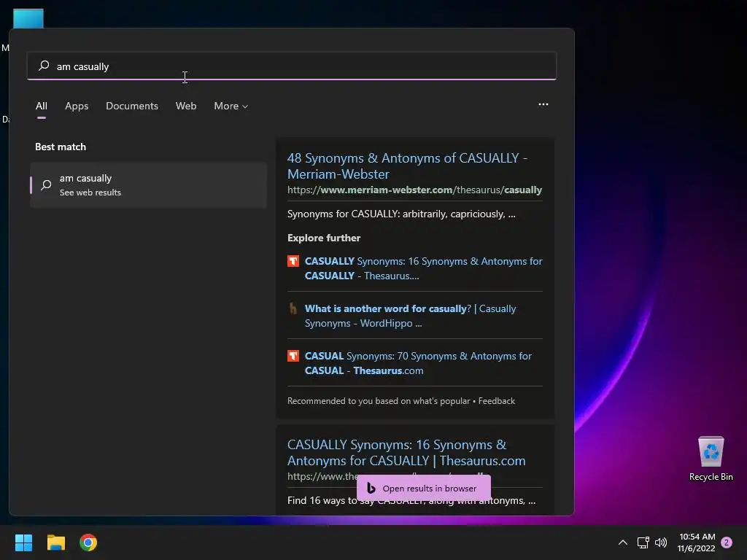
Task: Open the Windows Start menu
Action: point(23,542)
